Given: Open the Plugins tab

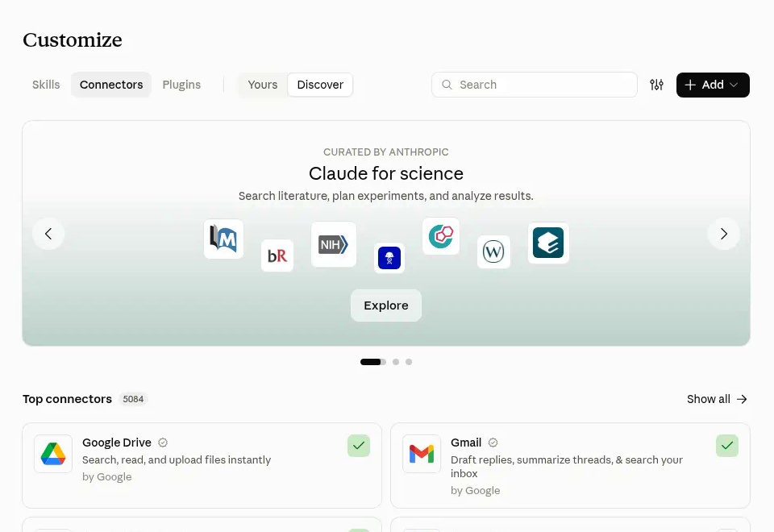Looking at the screenshot, I should tap(181, 85).
